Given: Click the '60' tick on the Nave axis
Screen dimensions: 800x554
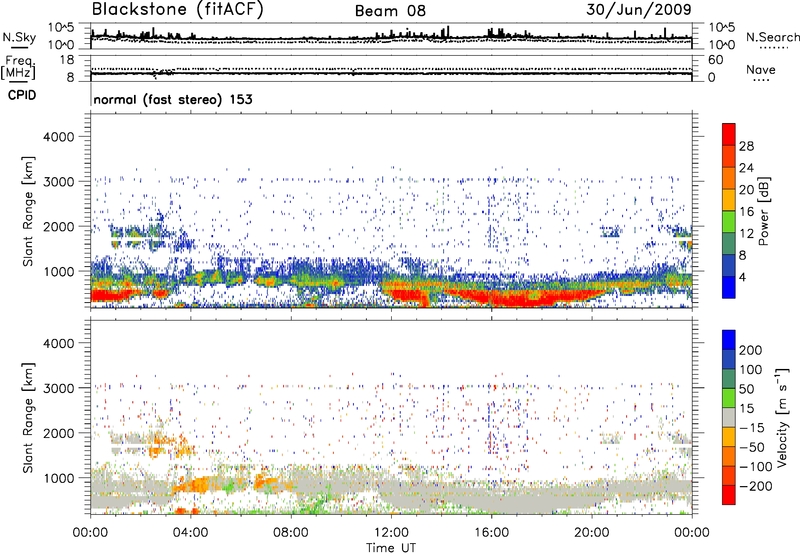Looking at the screenshot, I should pos(716,60).
